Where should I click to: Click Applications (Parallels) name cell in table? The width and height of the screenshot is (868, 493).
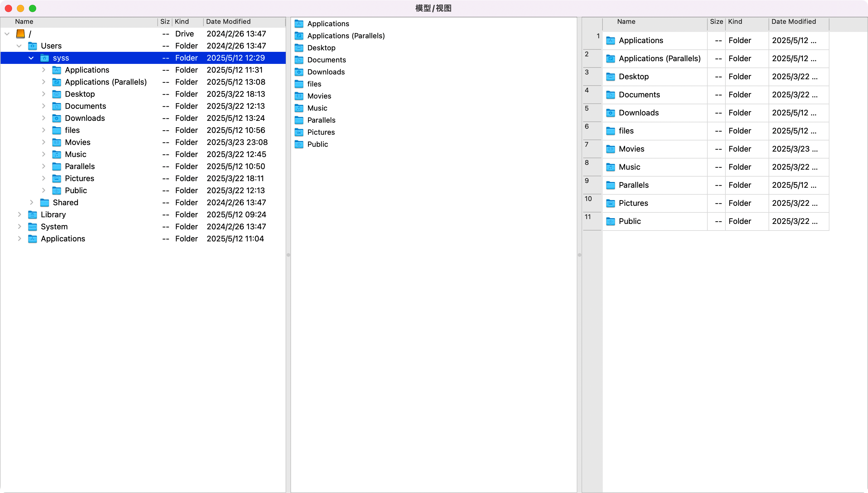click(655, 58)
